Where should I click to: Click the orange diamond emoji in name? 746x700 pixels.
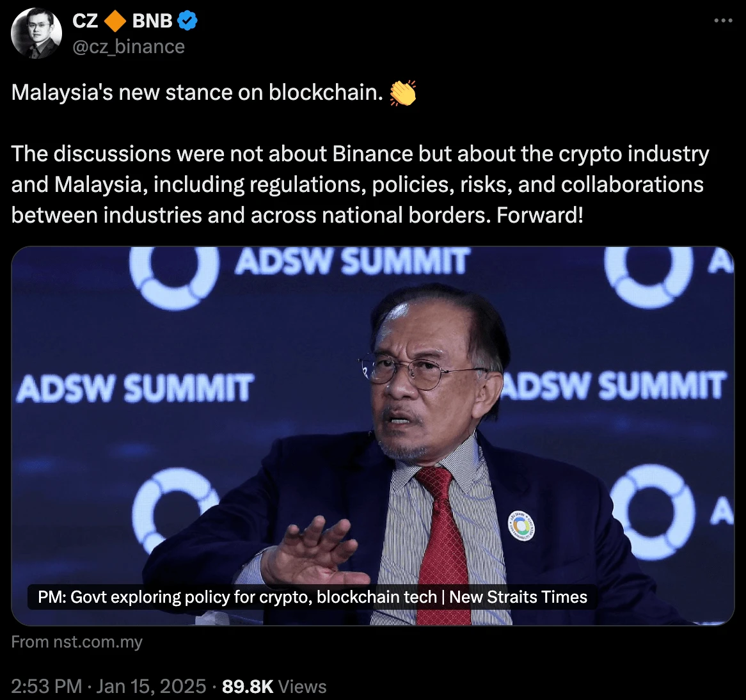tap(115, 21)
